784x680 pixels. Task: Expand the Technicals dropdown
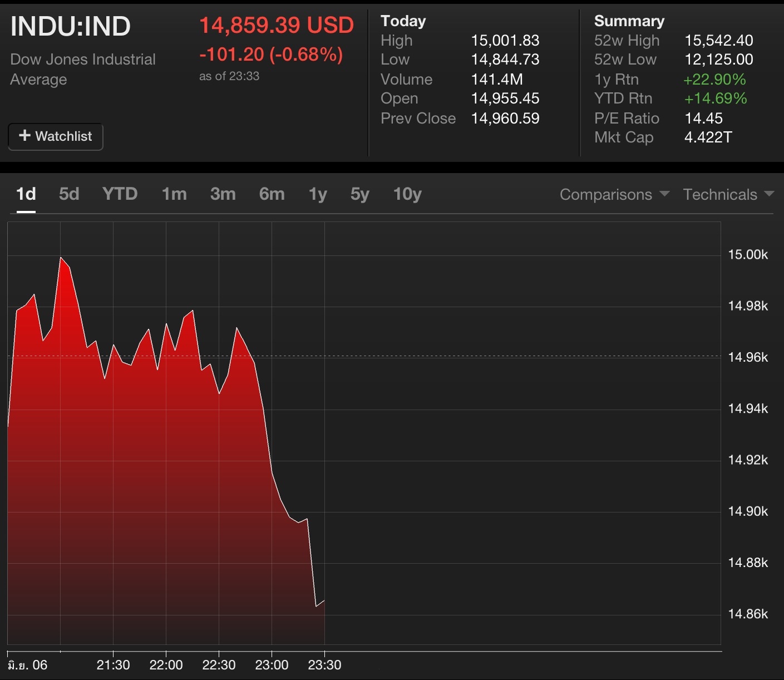tap(728, 194)
